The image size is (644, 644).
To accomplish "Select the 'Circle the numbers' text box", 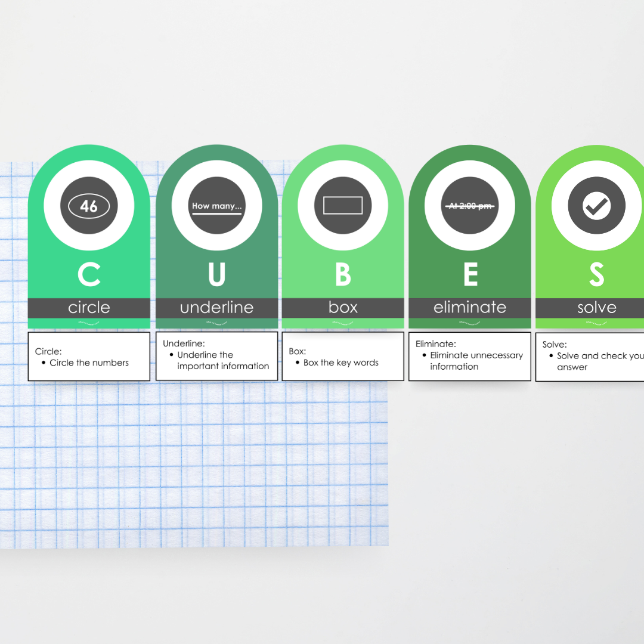I will pos(89,357).
